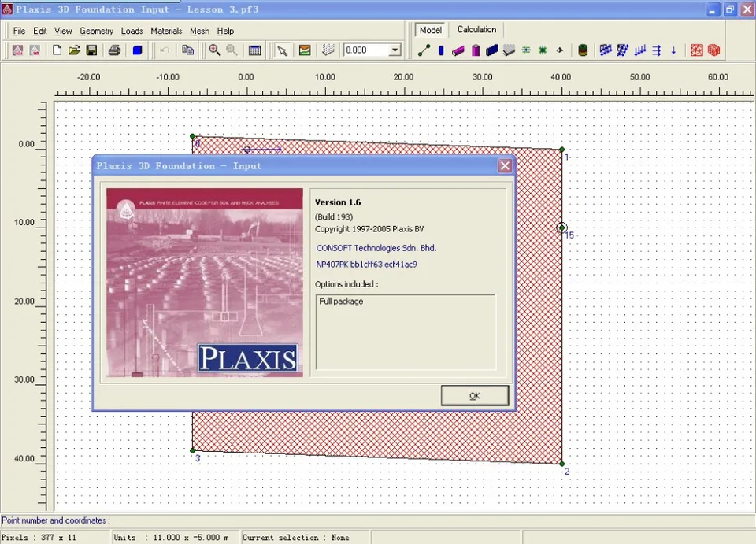Image resolution: width=756 pixels, height=544 pixels.
Task: Click the dotted grid snap icon
Action: click(x=328, y=50)
